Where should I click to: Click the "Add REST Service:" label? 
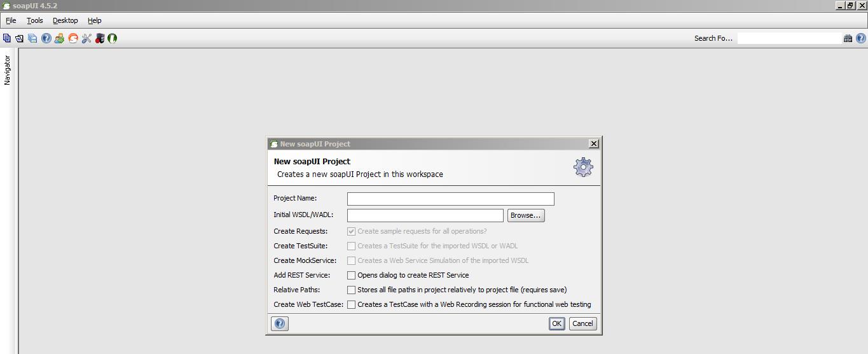[x=302, y=275]
